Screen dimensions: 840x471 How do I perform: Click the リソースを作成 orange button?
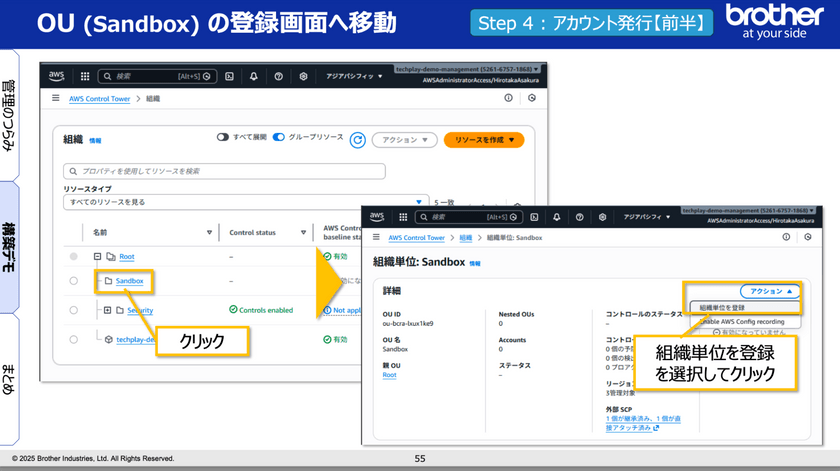point(483,140)
